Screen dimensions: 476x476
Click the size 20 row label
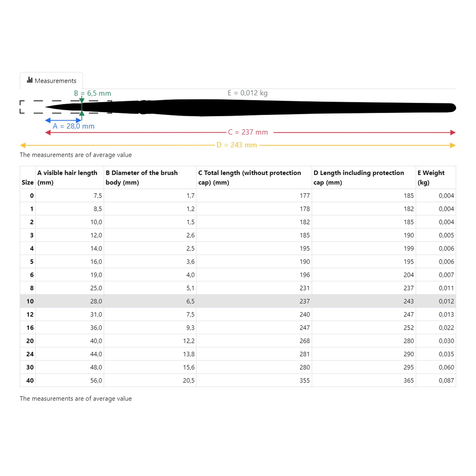click(x=30, y=341)
